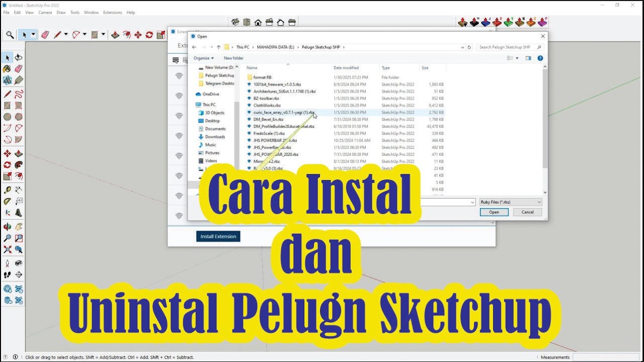
Task: Open the Camera menu
Action: point(45,12)
